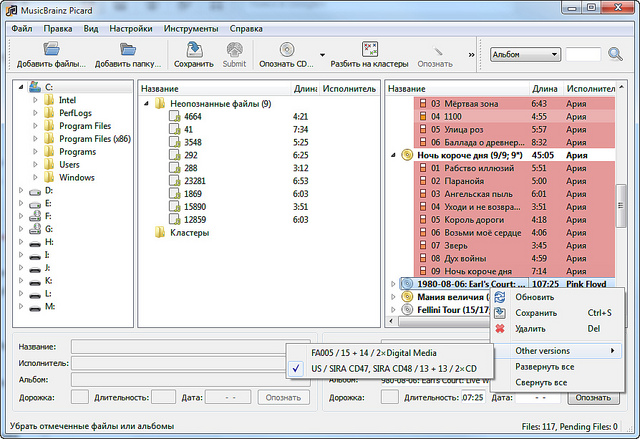Click the Cluster files toolbar icon
The height and width of the screenshot is (439, 640).
[x=369, y=49]
